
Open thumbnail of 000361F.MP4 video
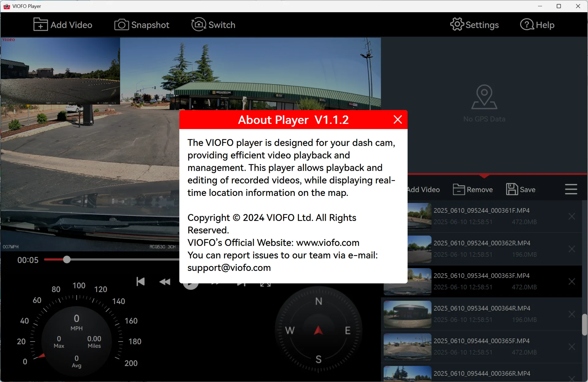(420, 216)
